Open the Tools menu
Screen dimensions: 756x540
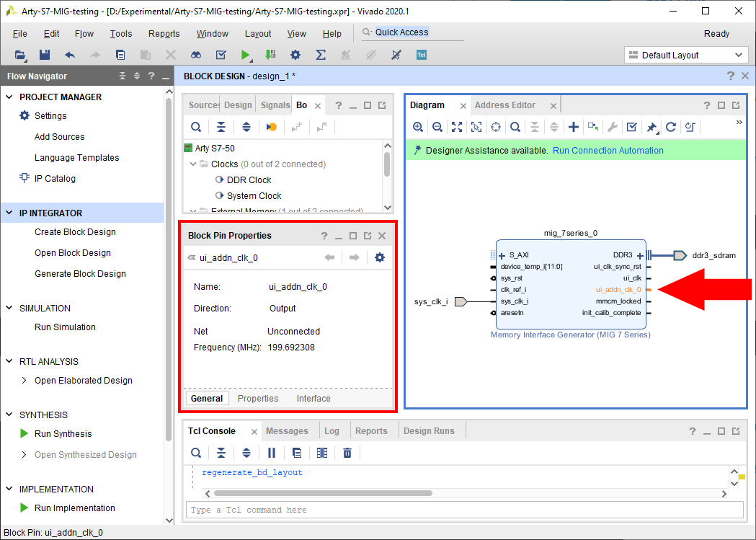121,34
